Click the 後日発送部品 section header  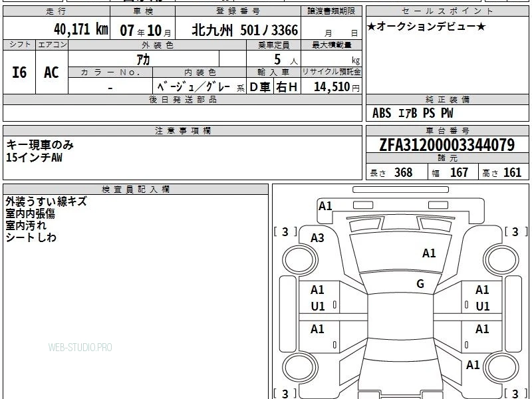(x=182, y=99)
